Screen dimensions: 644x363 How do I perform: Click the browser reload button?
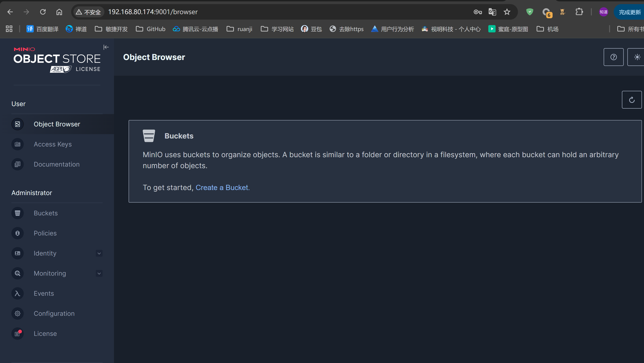click(43, 12)
